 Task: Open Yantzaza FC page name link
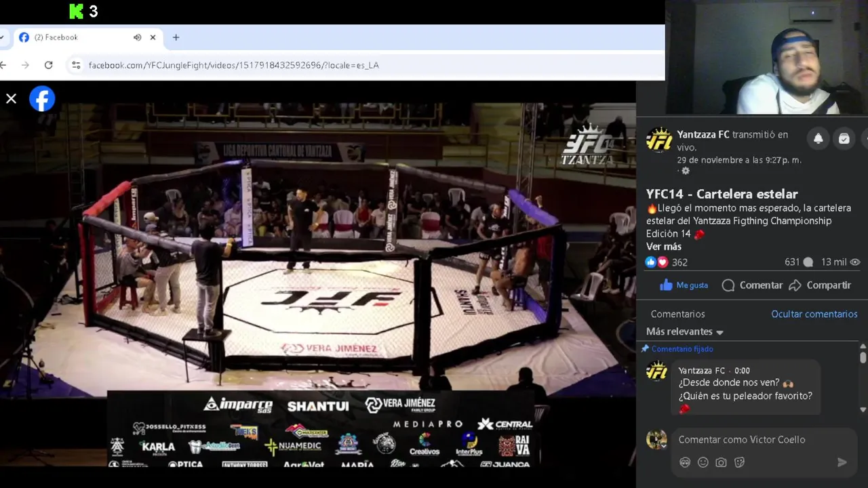(x=703, y=134)
